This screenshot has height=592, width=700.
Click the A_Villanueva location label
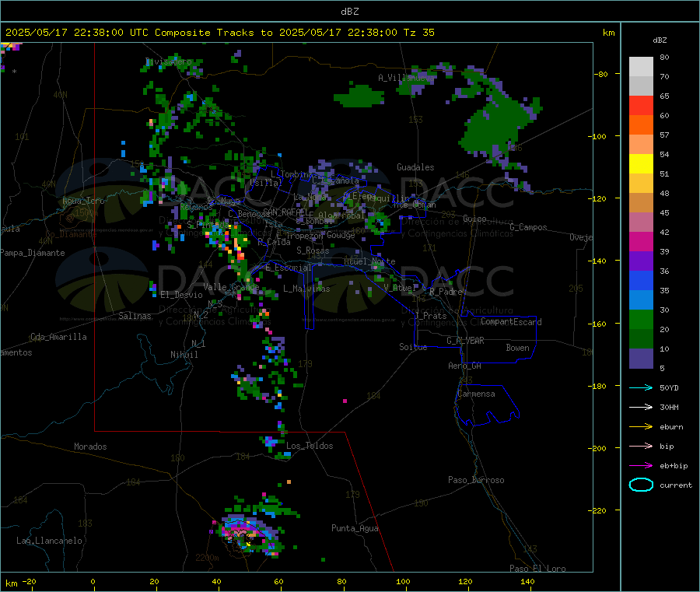[406, 78]
